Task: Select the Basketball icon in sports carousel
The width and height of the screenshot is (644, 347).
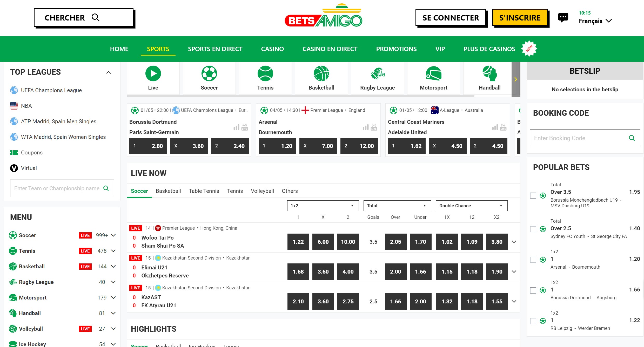Action: click(321, 73)
